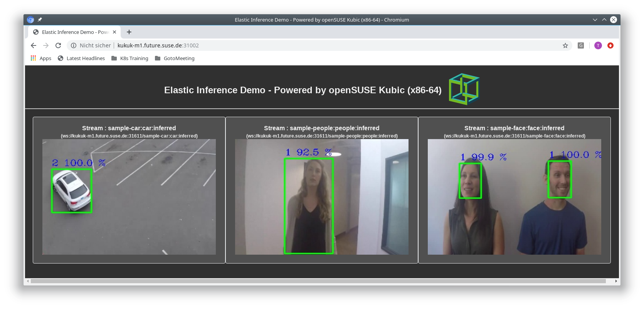Bookmark this page with the star icon
Viewport: 644px width, 309px height.
(x=565, y=45)
